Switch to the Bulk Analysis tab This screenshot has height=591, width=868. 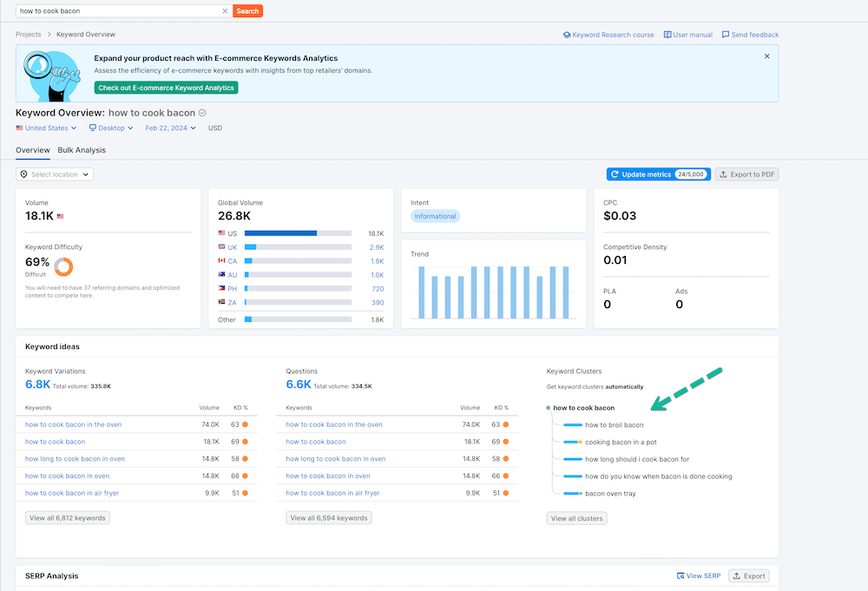click(x=82, y=150)
